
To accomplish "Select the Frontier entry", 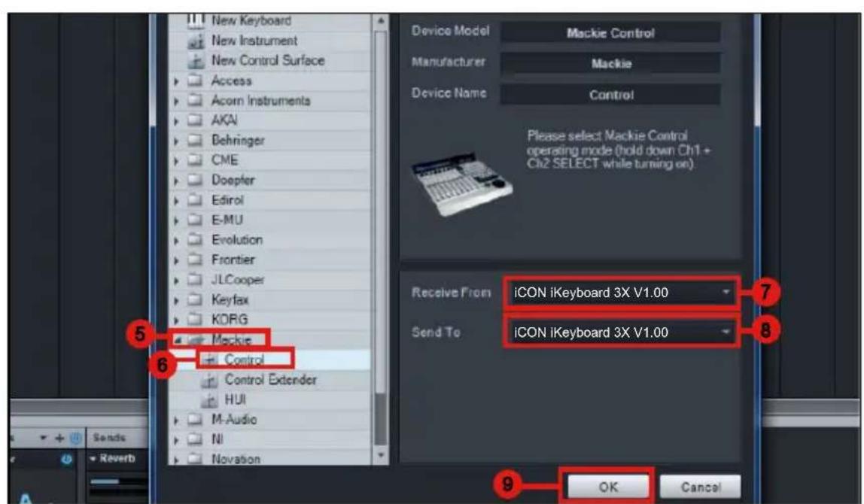I will pos(233,260).
